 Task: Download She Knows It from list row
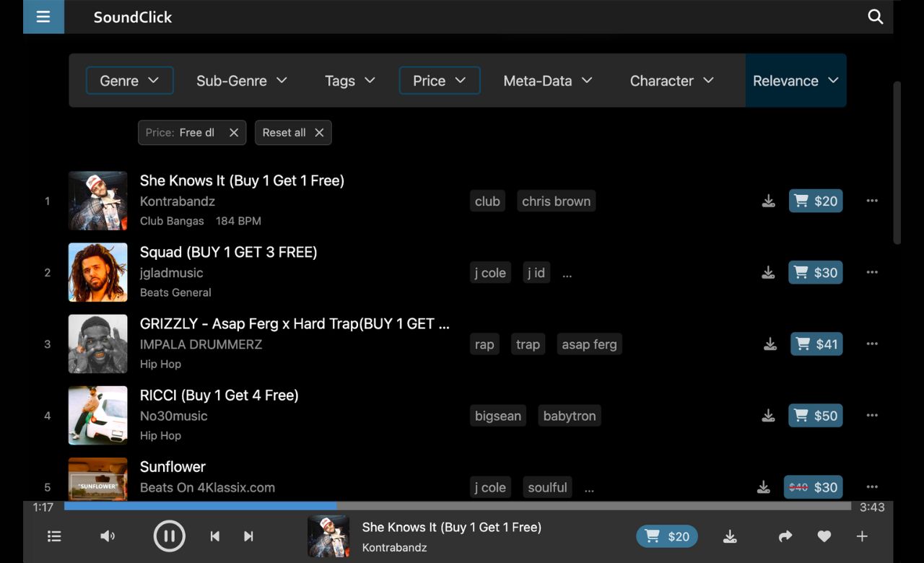click(x=768, y=201)
